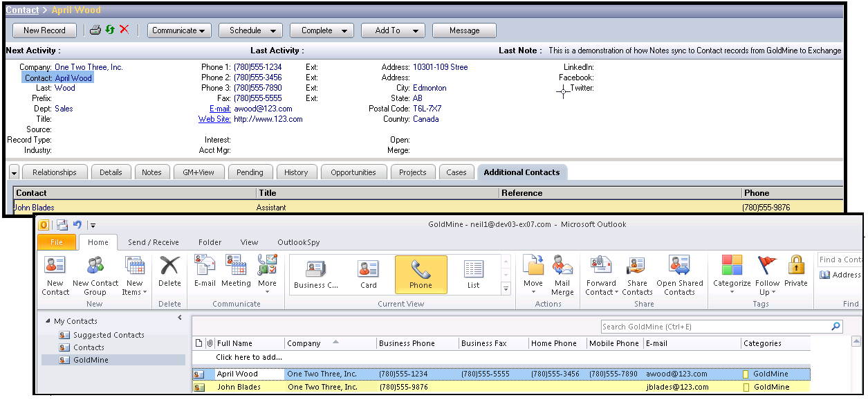
Task: Click the Web Site link label
Action: (x=214, y=119)
